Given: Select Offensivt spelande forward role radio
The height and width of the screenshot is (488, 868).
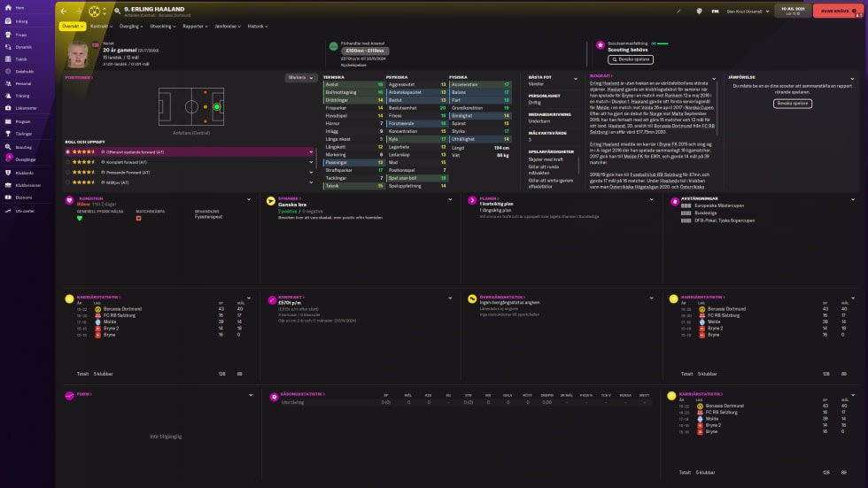Looking at the screenshot, I should tap(68, 151).
